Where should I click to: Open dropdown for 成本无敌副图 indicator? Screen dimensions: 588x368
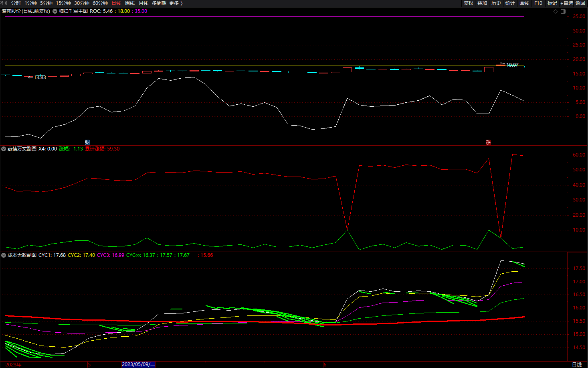click(4, 255)
